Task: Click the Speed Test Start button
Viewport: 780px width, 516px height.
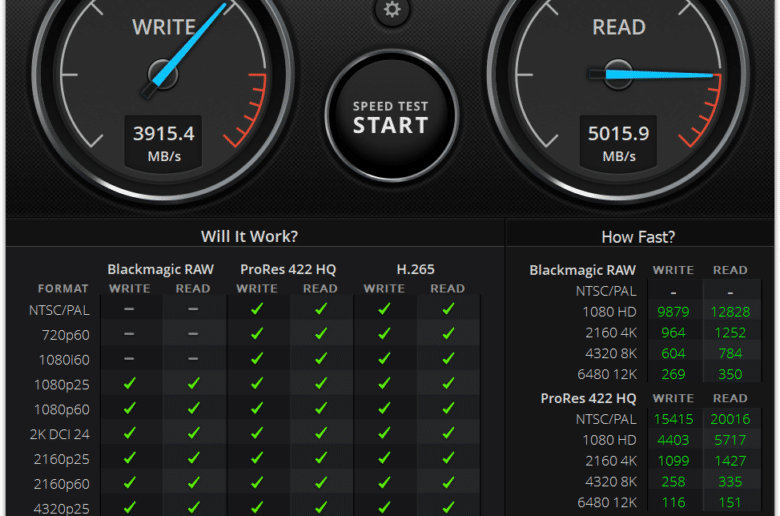Action: 391,116
